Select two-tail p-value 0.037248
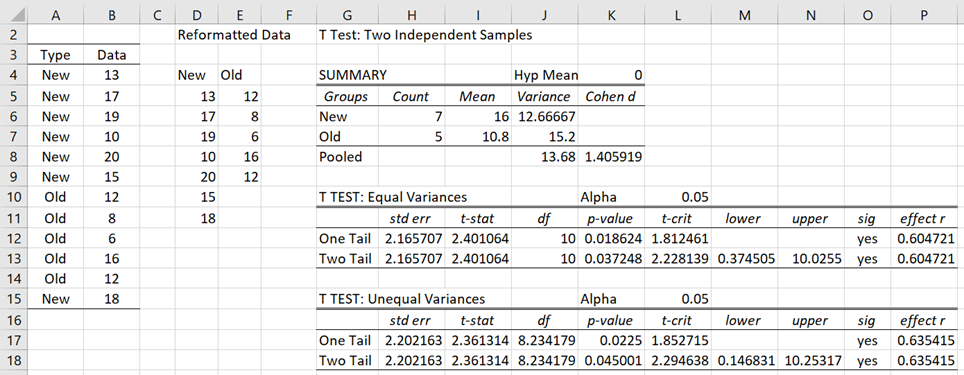The width and height of the screenshot is (964, 375). click(x=611, y=259)
